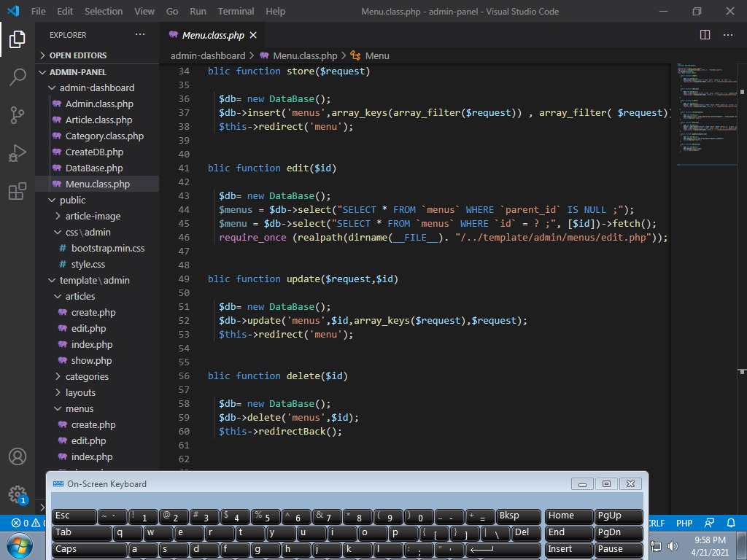
Task: Open the Manage gear icon
Action: [18, 494]
